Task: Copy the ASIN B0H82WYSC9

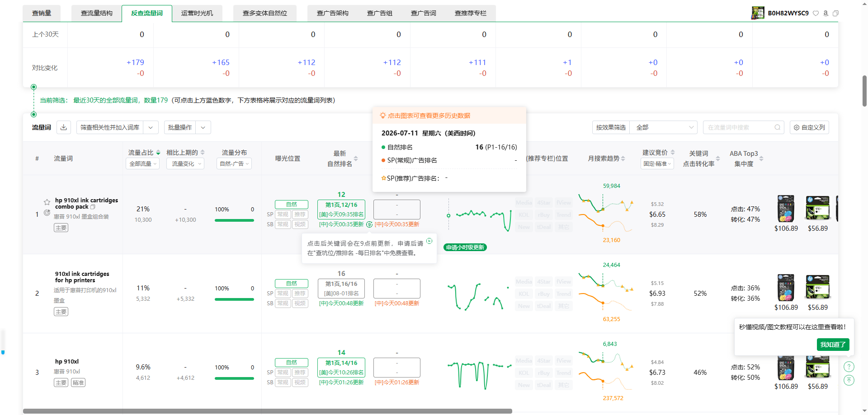Action: coord(835,13)
